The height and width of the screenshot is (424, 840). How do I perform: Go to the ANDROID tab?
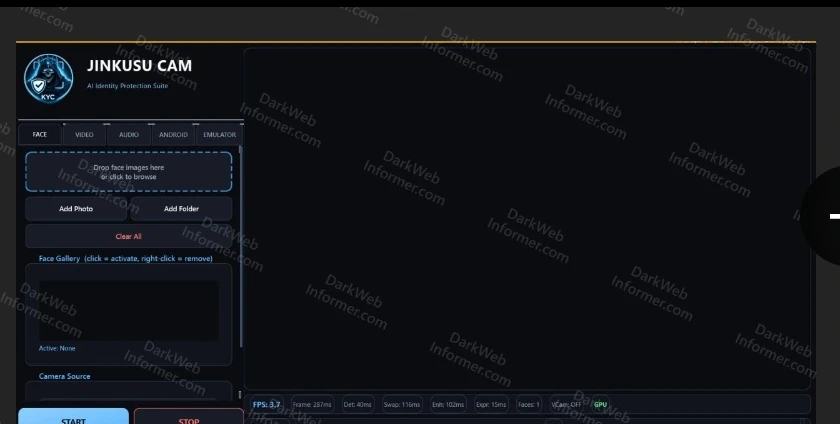(x=173, y=134)
